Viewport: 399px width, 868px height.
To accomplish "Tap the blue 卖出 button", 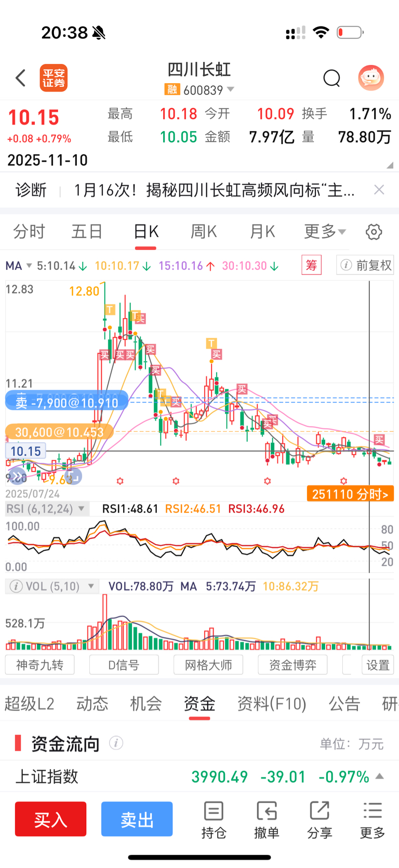I will 137,819.
